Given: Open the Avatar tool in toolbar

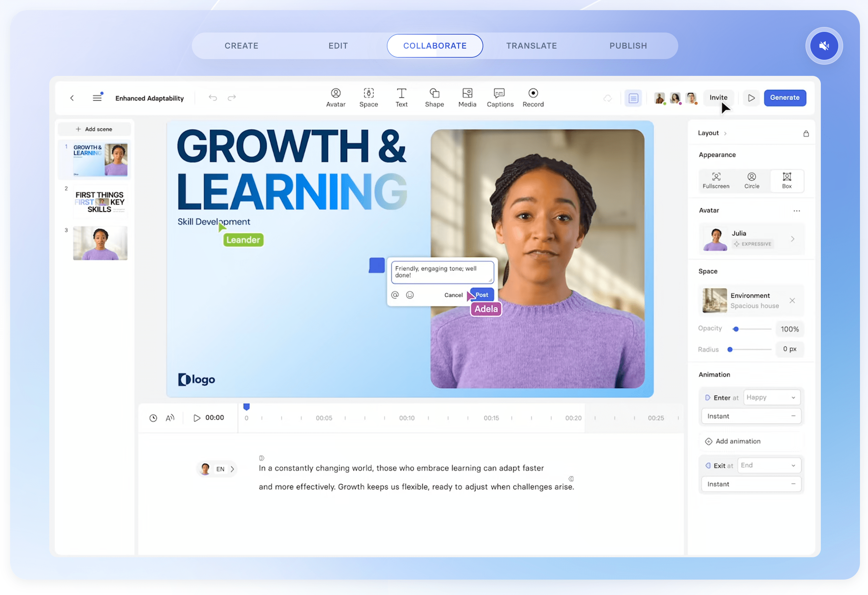Looking at the screenshot, I should point(335,98).
